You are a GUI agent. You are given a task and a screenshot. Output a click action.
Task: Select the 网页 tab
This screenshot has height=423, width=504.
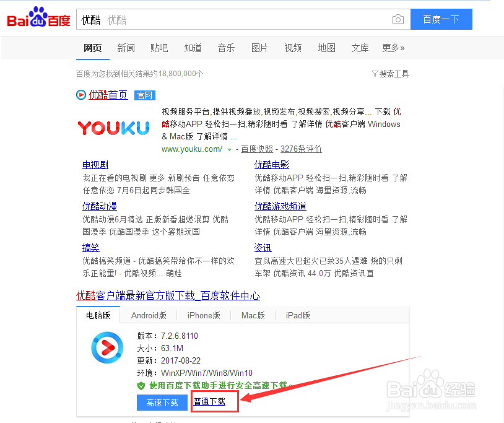point(93,48)
